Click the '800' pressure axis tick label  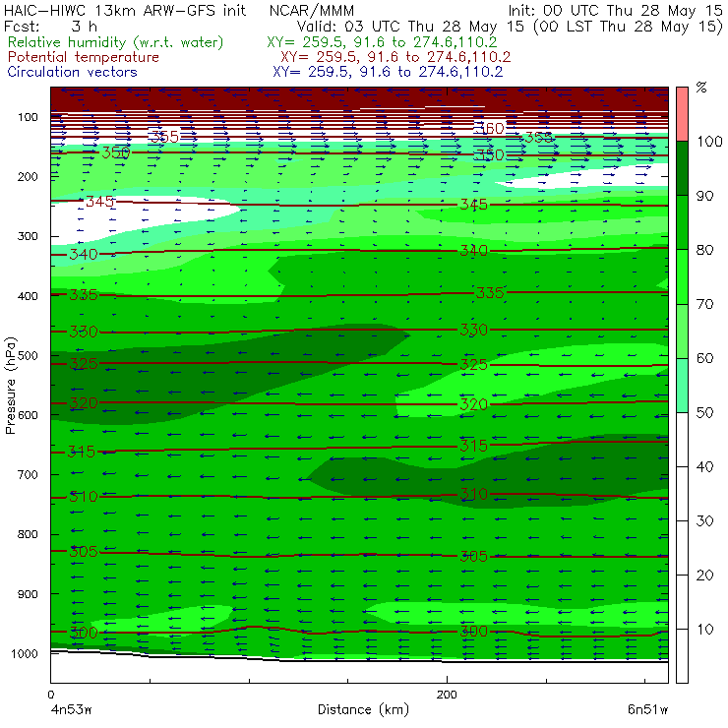click(28, 534)
